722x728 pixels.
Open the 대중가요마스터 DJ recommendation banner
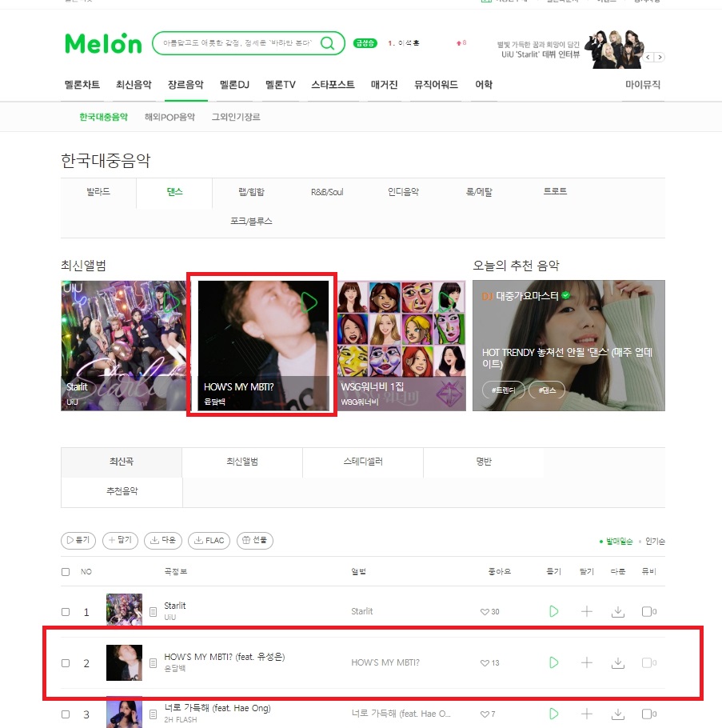(568, 346)
